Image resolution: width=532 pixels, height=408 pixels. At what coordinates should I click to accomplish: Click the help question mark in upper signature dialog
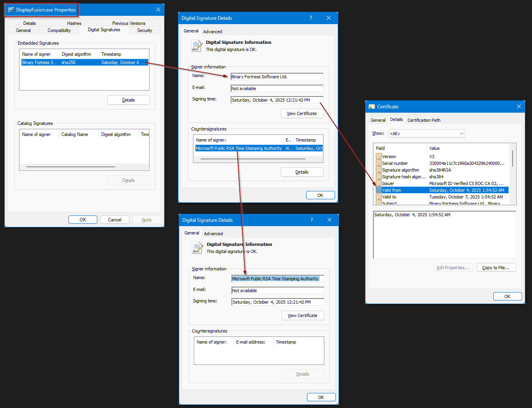pos(310,18)
